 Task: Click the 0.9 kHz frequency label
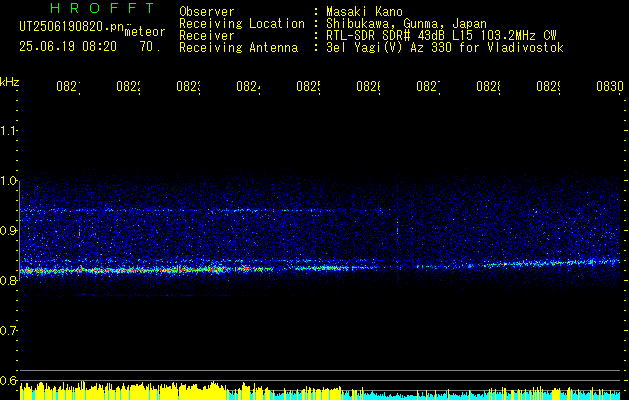point(9,231)
